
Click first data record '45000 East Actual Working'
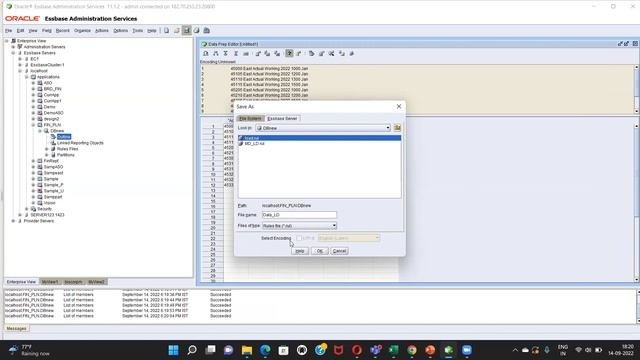(269, 69)
